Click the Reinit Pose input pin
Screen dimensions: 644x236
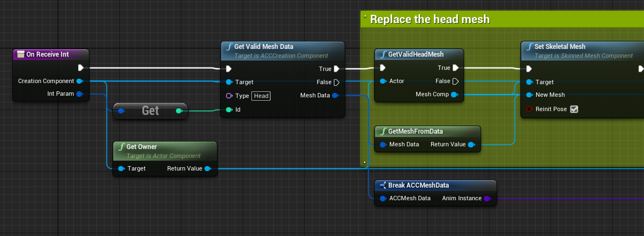click(529, 109)
